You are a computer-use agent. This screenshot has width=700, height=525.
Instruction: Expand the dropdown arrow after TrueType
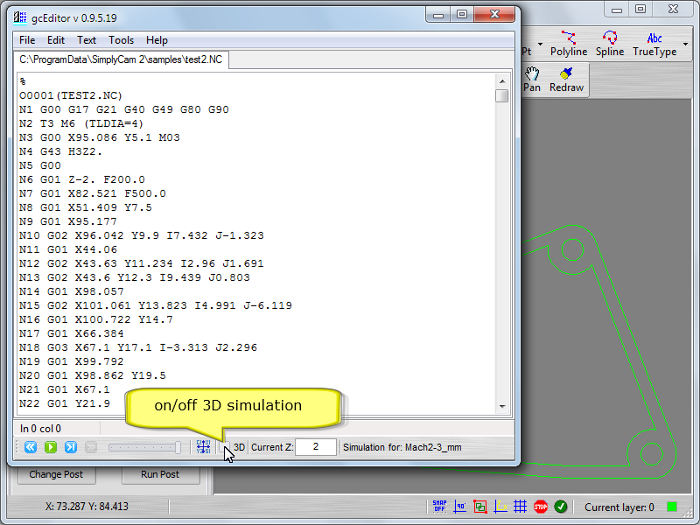click(x=686, y=45)
